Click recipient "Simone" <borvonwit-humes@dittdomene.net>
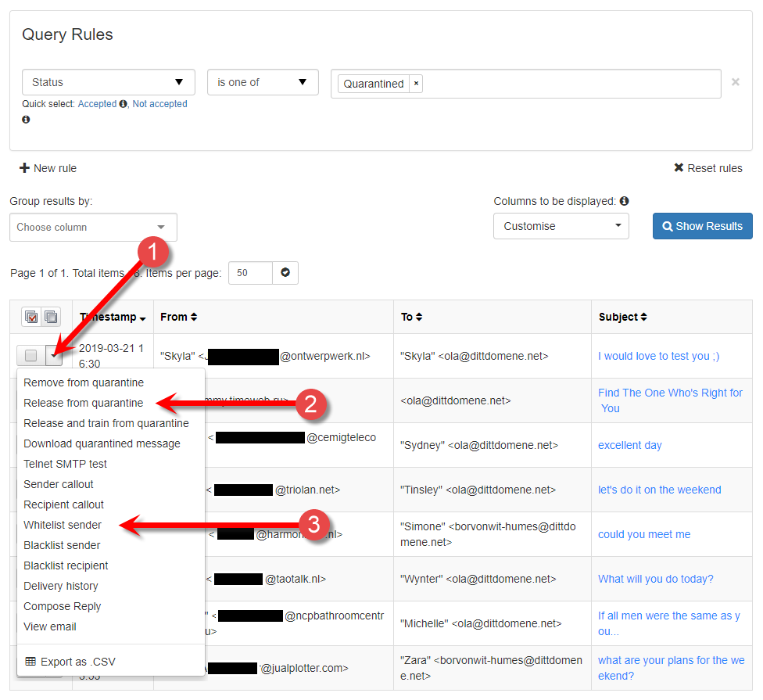Screen dimensions: 763x700 (488, 534)
